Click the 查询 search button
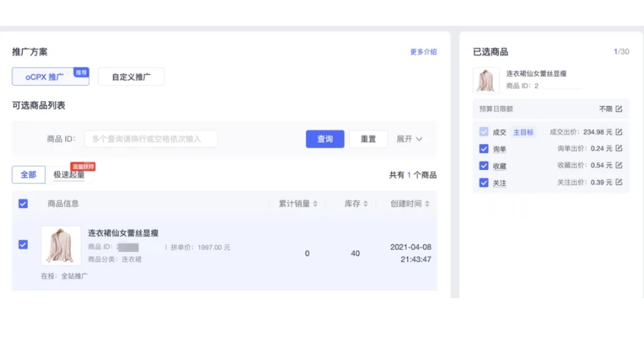Image resolution: width=644 pixels, height=339 pixels. click(x=325, y=139)
